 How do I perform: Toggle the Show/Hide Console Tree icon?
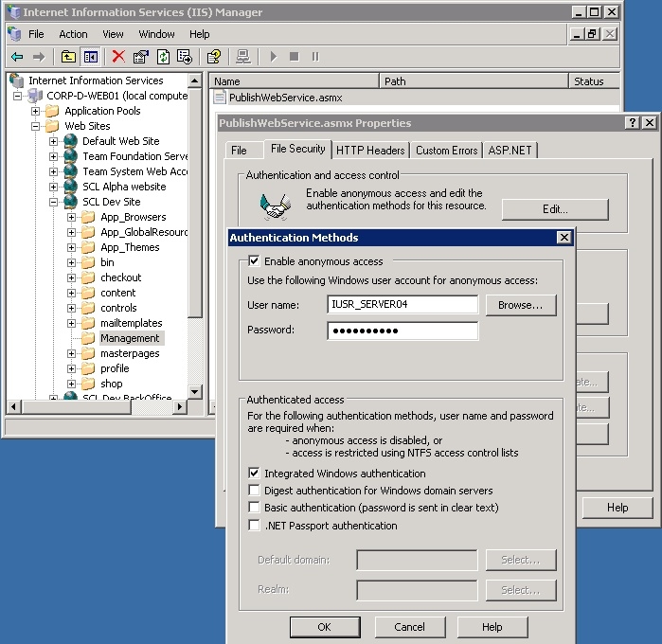[x=91, y=57]
